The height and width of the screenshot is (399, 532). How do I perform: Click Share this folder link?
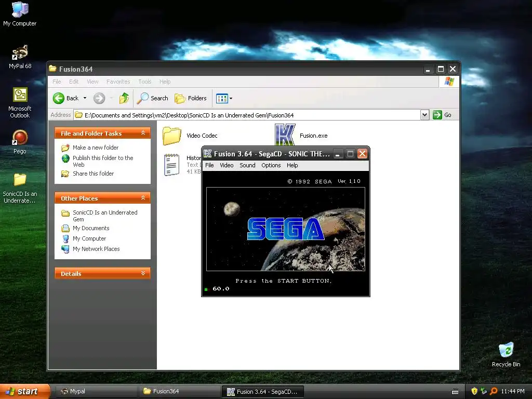pos(94,174)
